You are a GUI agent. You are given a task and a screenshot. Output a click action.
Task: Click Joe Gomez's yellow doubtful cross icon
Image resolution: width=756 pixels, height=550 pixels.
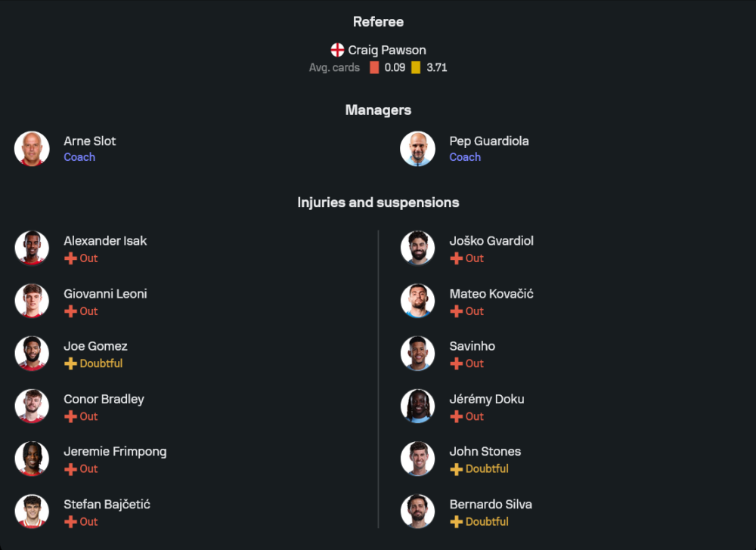(x=70, y=363)
